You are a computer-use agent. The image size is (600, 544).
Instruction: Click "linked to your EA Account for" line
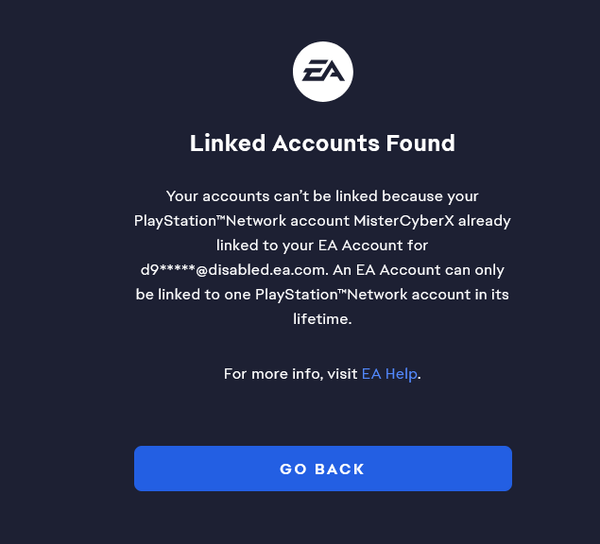[322, 246]
